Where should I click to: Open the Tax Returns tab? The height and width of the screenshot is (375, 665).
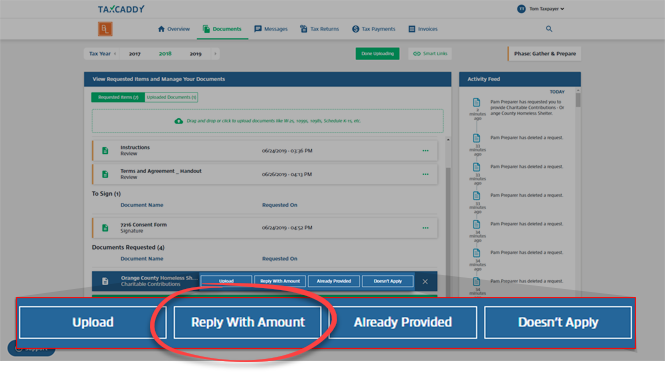tap(319, 29)
